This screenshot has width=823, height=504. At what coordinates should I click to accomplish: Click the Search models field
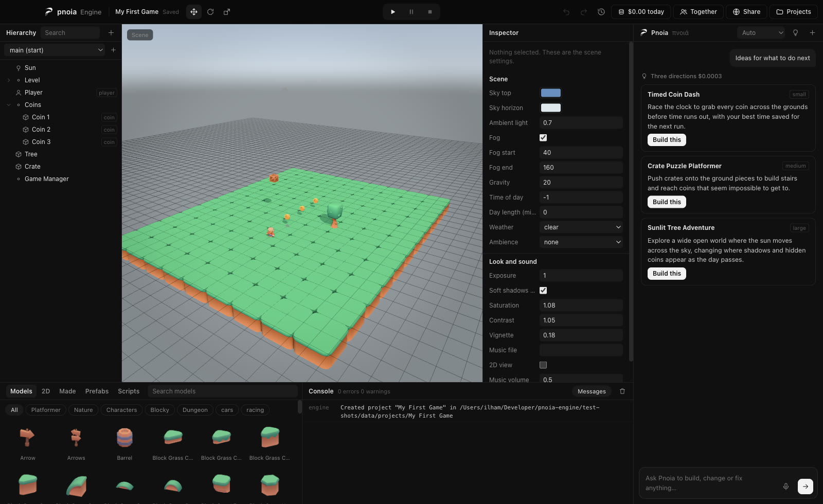(x=223, y=391)
